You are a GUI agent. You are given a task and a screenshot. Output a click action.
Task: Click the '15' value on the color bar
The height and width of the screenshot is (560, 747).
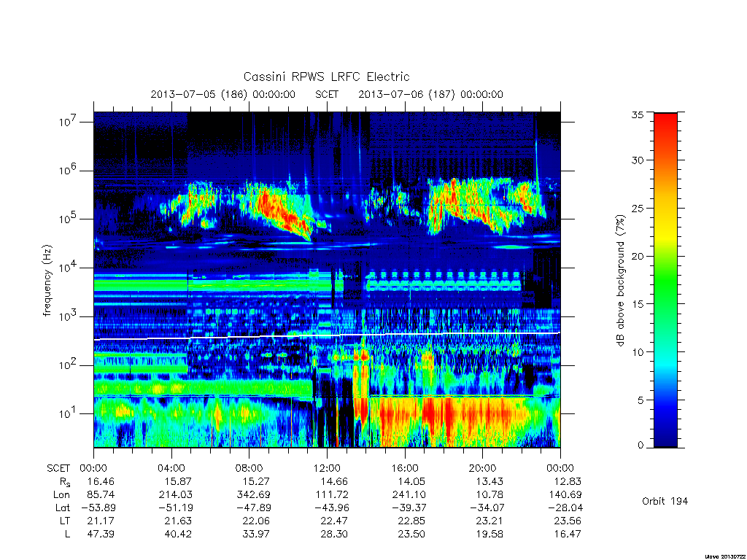pyautogui.click(x=638, y=304)
